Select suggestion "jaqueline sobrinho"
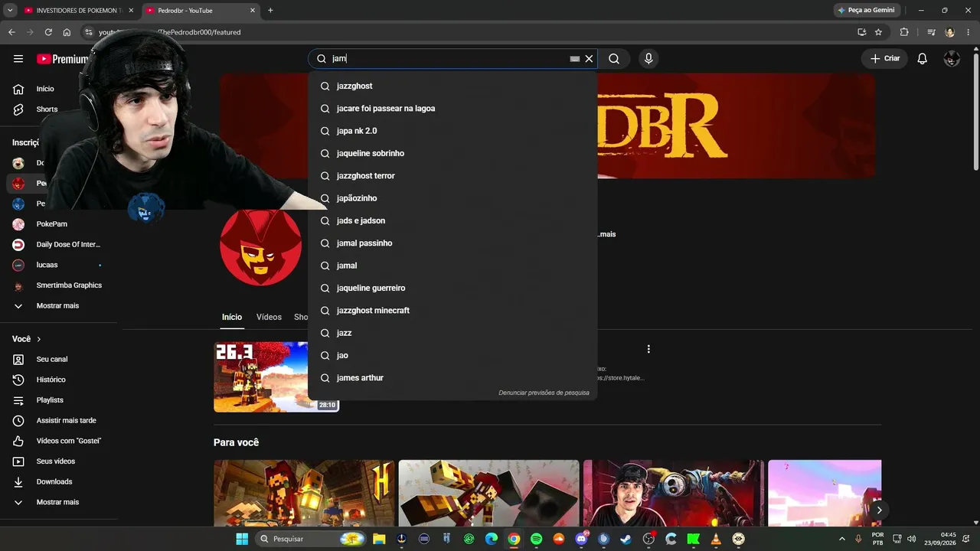 452,153
